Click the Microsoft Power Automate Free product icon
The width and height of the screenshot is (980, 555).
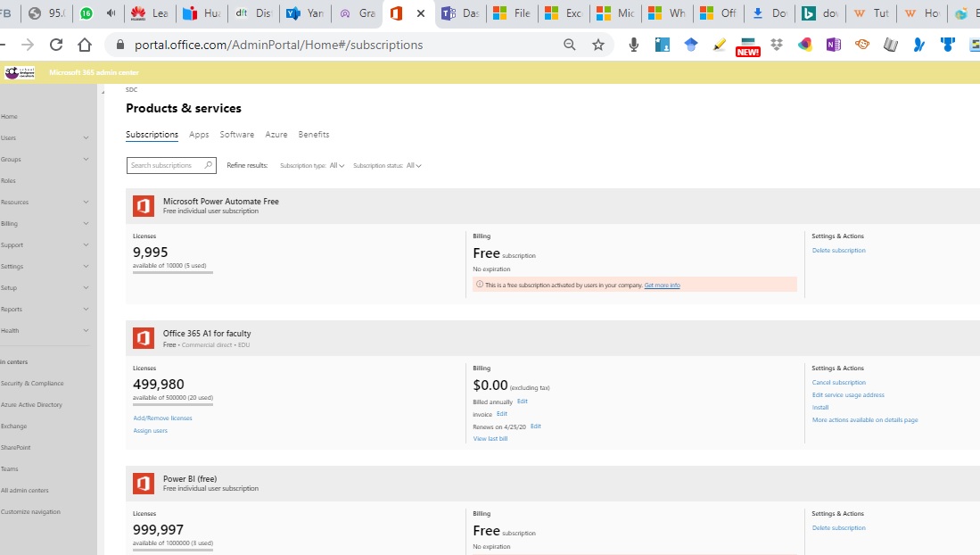144,206
